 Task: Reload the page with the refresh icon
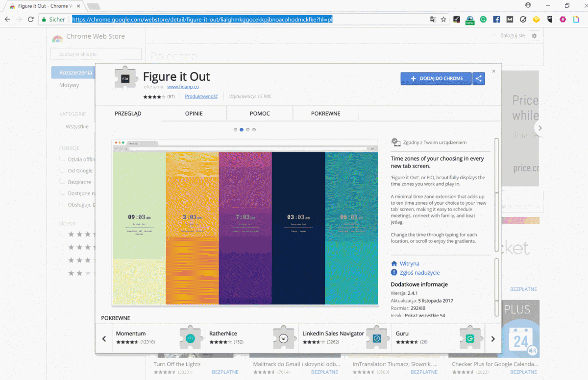(x=31, y=20)
